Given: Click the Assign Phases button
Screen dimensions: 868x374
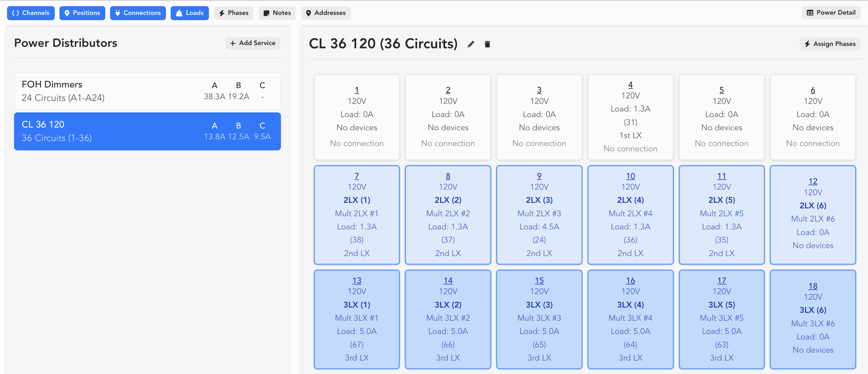Looking at the screenshot, I should pos(830,44).
